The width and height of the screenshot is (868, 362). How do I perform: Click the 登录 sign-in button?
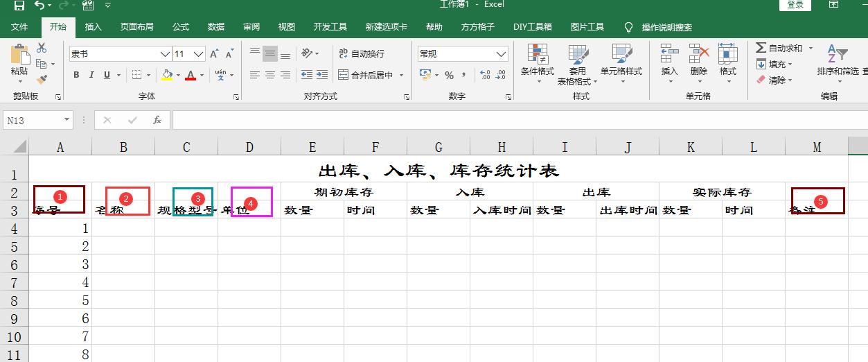point(795,5)
